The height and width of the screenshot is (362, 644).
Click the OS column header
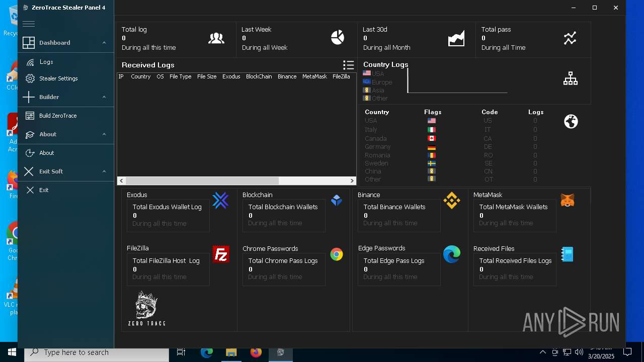coord(160,77)
